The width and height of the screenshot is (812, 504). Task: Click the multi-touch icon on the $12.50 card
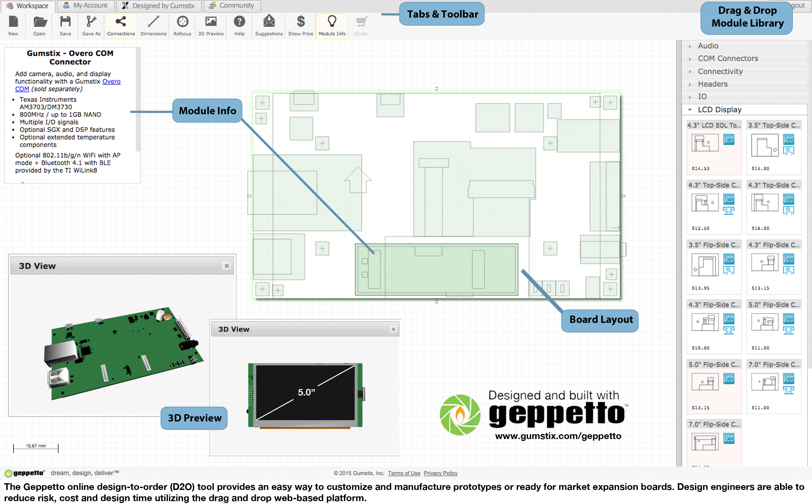pyautogui.click(x=729, y=211)
